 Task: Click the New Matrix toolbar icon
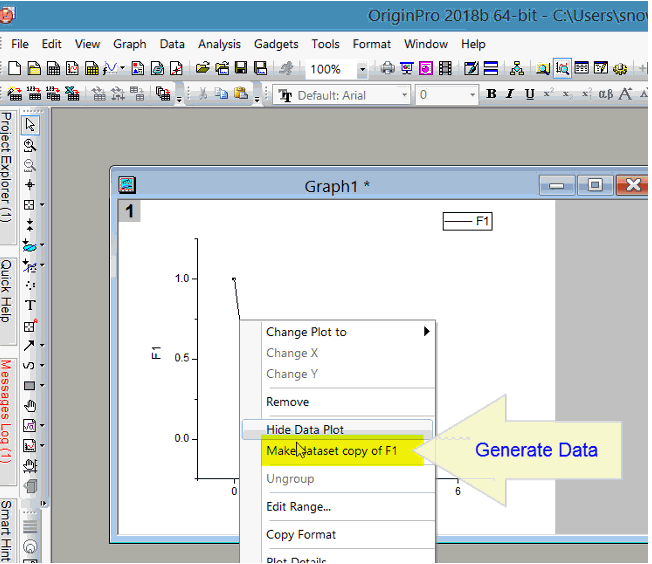click(x=91, y=68)
